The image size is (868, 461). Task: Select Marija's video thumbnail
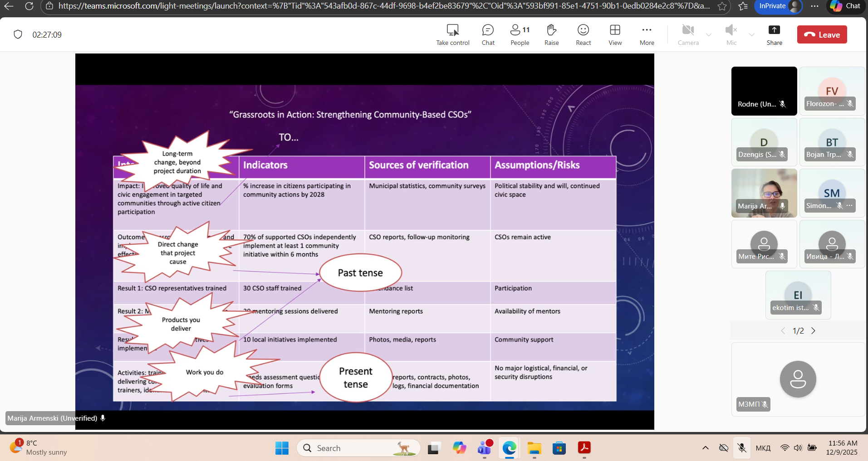click(x=764, y=193)
